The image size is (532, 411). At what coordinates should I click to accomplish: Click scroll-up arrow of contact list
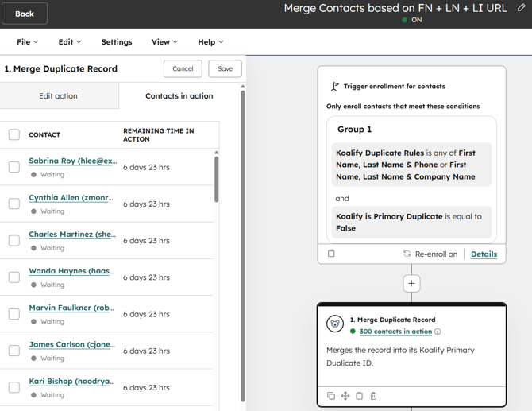click(x=217, y=152)
